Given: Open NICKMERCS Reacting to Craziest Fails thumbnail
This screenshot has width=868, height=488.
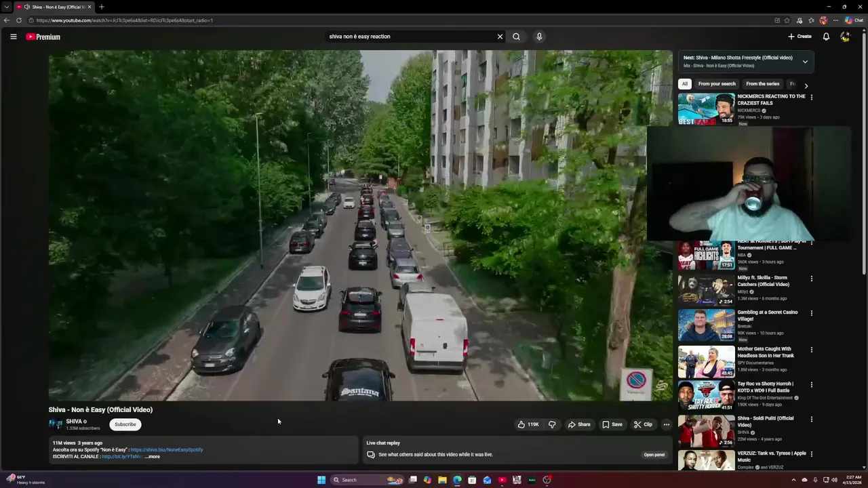Looking at the screenshot, I should (706, 108).
